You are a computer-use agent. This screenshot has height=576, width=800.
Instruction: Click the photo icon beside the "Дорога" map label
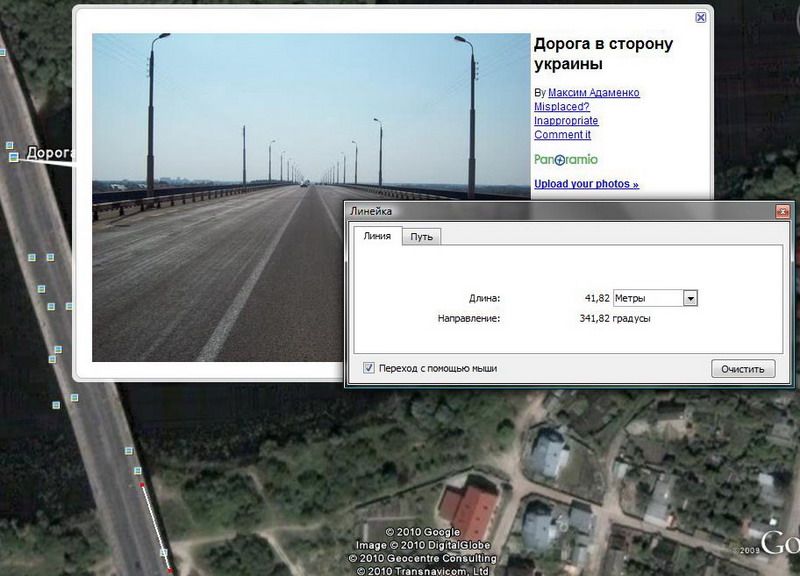pos(13,157)
